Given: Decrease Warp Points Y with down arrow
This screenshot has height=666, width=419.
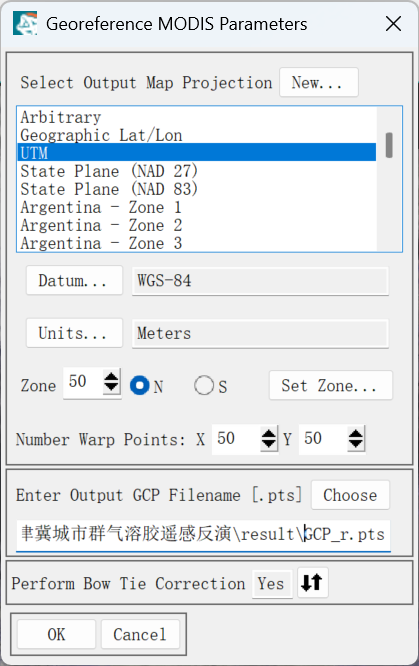Looking at the screenshot, I should pos(356,444).
